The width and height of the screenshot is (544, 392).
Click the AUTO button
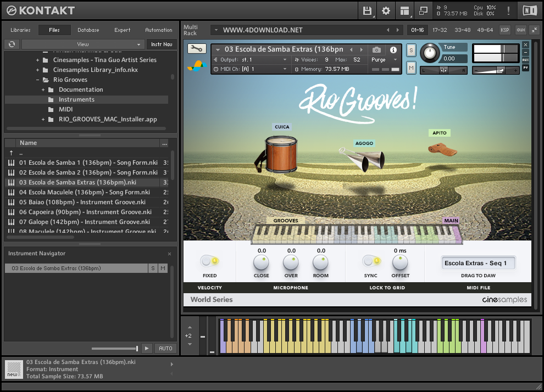165,348
